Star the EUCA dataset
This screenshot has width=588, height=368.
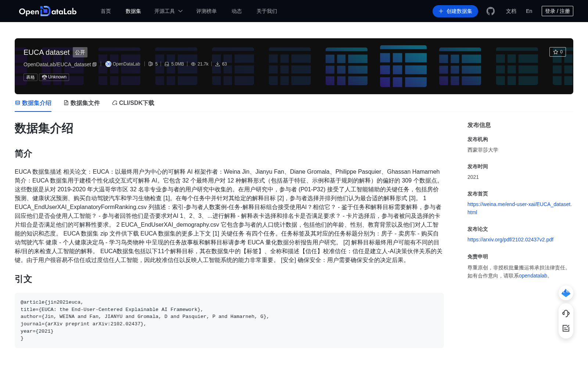[557, 52]
